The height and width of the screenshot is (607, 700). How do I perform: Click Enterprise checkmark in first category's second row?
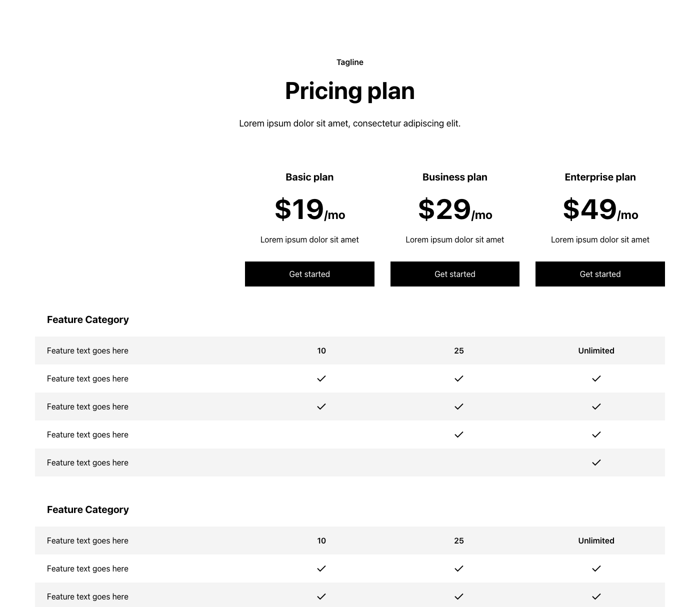pos(596,378)
